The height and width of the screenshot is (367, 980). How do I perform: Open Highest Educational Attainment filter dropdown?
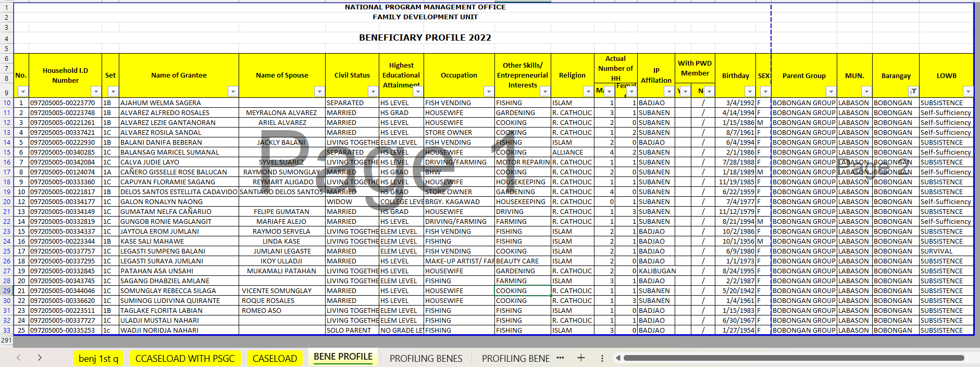(418, 92)
